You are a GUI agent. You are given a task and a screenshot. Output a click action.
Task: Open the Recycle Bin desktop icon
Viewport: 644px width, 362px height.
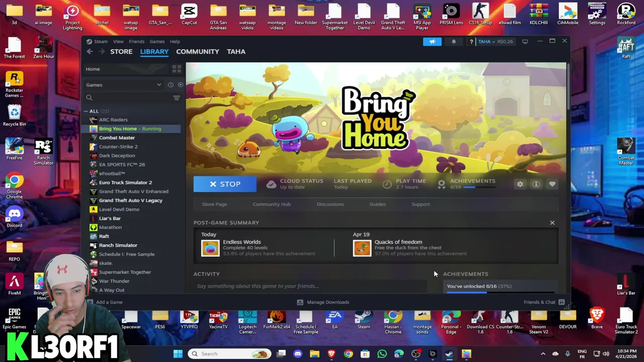point(14,115)
